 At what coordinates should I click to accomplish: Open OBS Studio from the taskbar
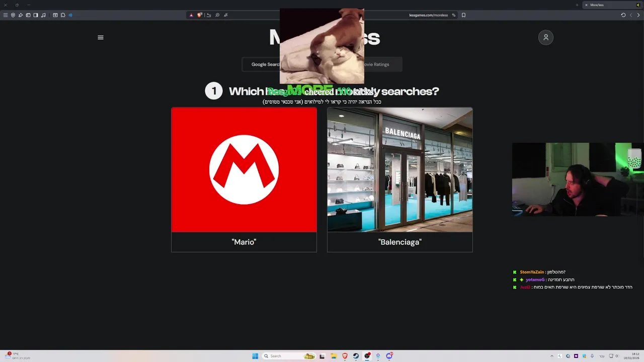367,356
